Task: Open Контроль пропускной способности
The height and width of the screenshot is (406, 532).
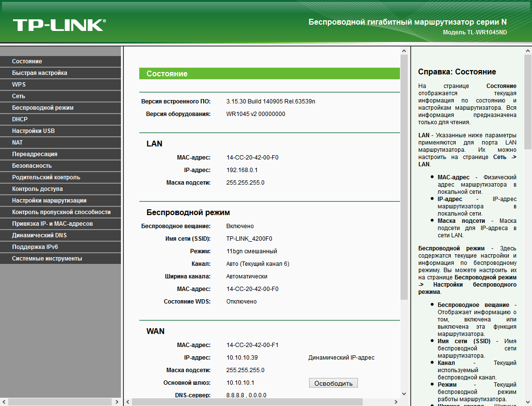Action: pyautogui.click(x=60, y=212)
